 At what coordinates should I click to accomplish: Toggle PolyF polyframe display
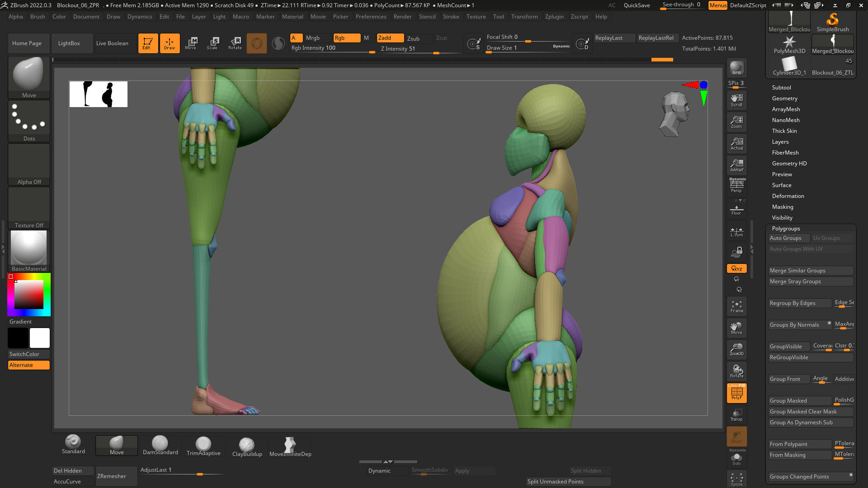click(x=736, y=393)
